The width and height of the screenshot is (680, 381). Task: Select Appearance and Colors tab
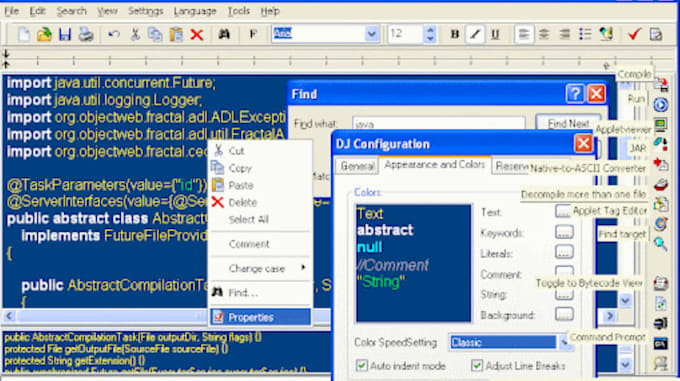[435, 165]
